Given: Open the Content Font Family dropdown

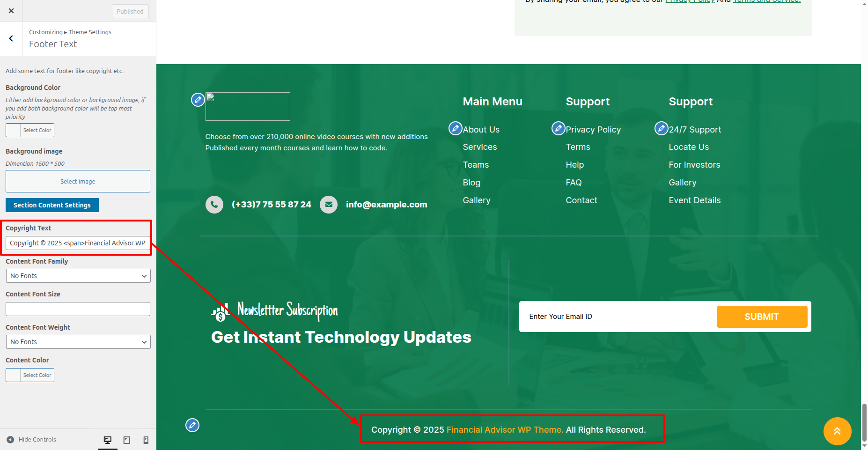Looking at the screenshot, I should pyautogui.click(x=78, y=276).
